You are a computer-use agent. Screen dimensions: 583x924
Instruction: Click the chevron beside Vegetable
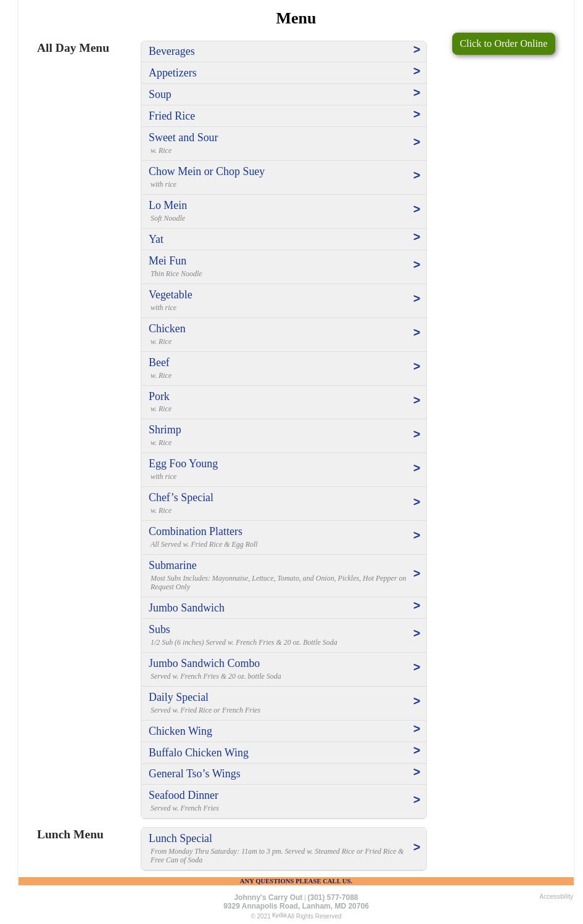coord(416,299)
